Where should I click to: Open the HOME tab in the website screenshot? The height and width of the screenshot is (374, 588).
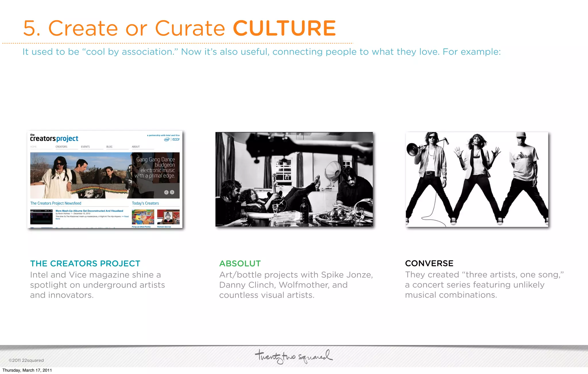click(x=34, y=147)
